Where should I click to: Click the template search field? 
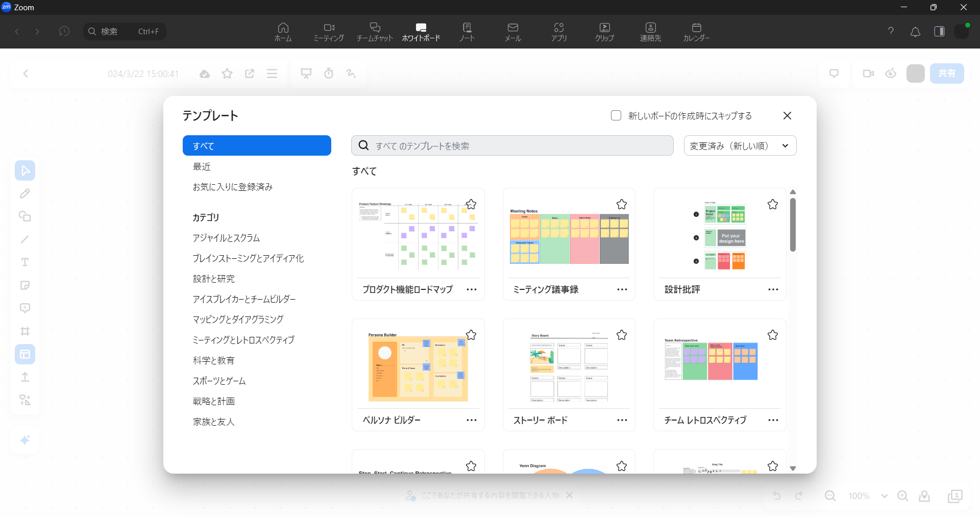(x=512, y=146)
